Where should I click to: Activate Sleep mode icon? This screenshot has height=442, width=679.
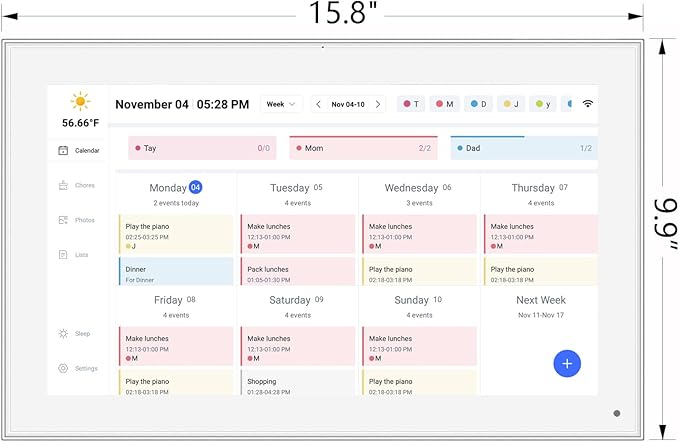coord(63,334)
